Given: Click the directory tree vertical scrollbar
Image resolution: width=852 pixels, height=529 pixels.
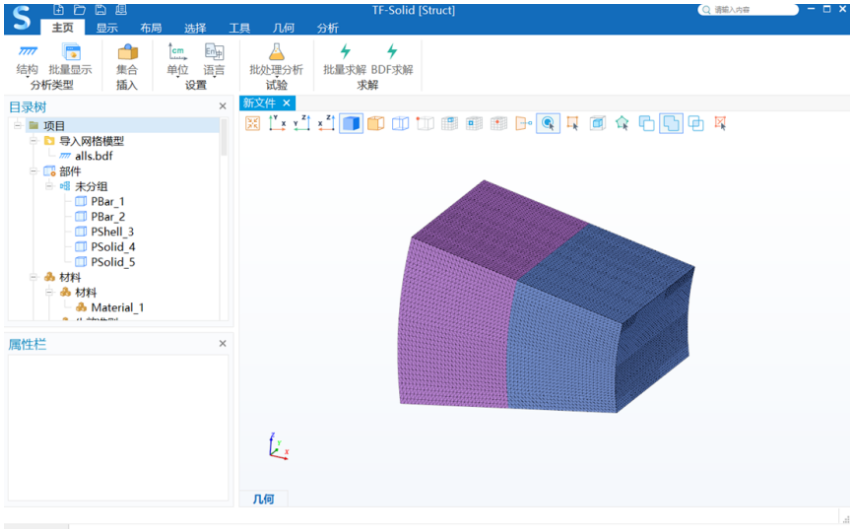Looking at the screenshot, I should (x=223, y=138).
